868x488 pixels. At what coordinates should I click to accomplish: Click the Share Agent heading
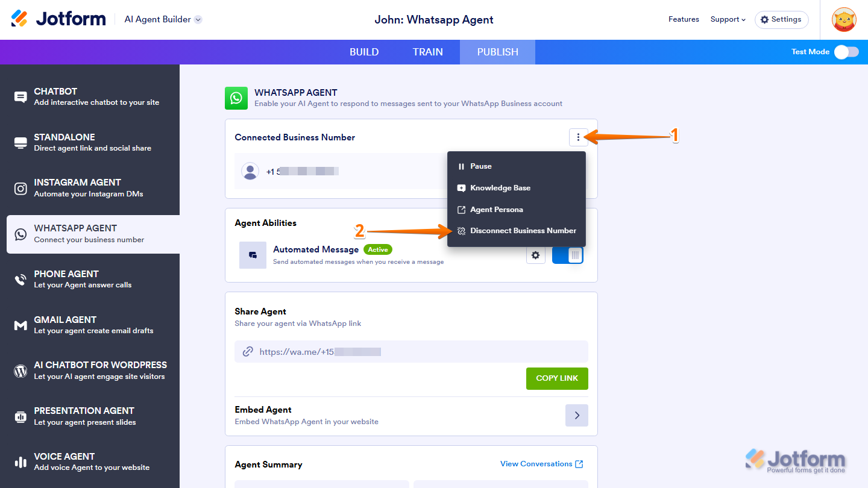(x=260, y=311)
